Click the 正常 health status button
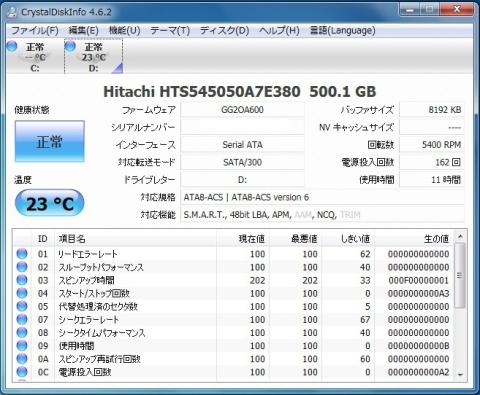Screen dimensions: 480x395 (50, 141)
